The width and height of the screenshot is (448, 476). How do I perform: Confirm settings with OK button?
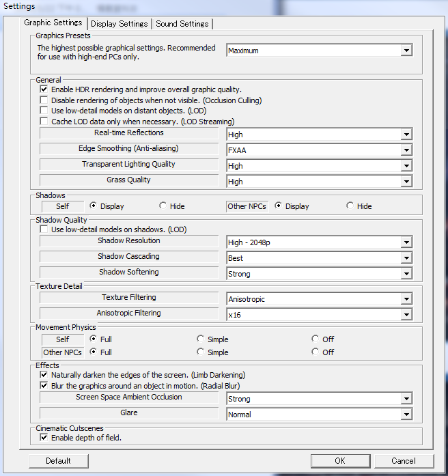click(340, 461)
